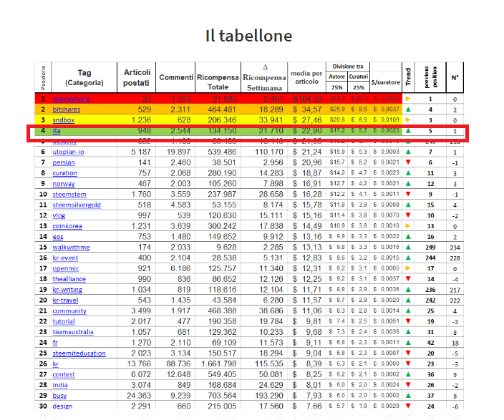Open the kr-travel tag link
Image resolution: width=504 pixels, height=420 pixels.
(66, 301)
